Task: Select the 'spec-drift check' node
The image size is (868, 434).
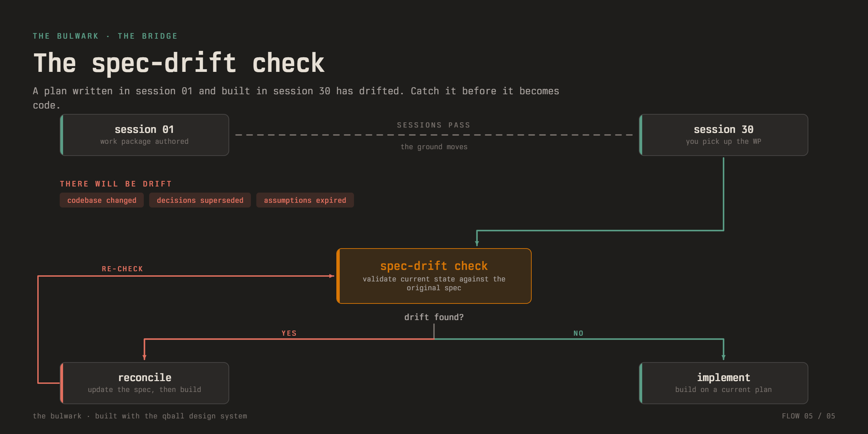Action: coord(434,276)
